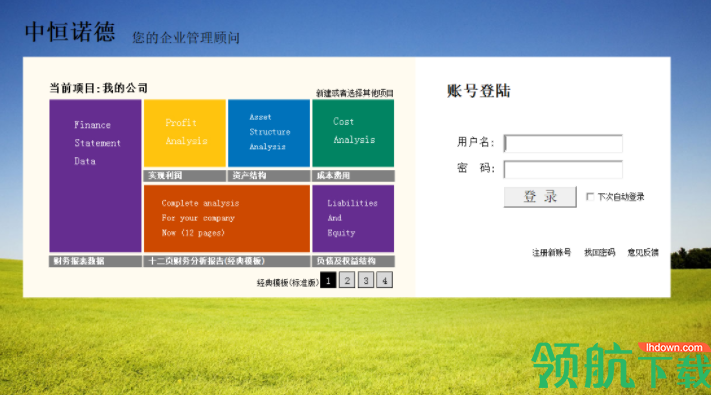Select template page 3
Viewport: 711px width, 395px height.
click(x=366, y=280)
